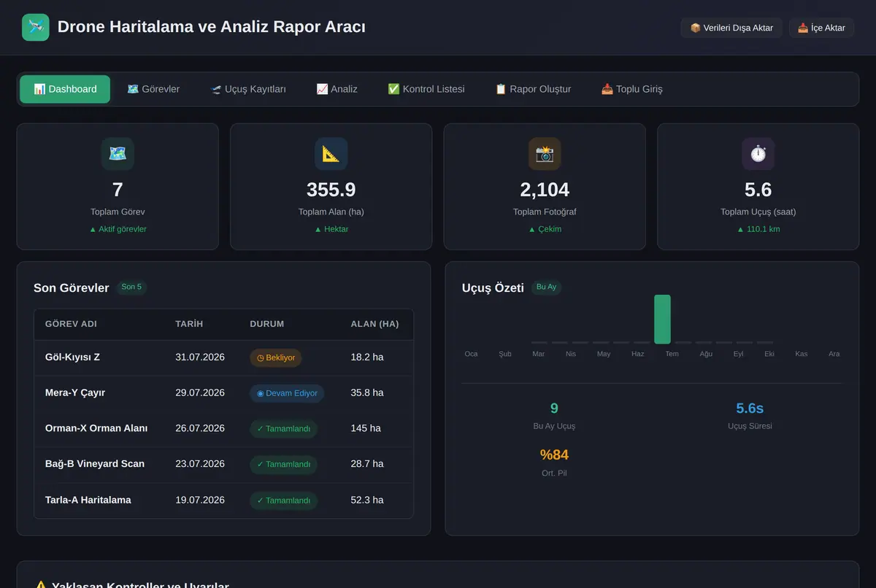The width and height of the screenshot is (876, 588).
Task: Click the Devam Ediyor status badge
Action: (287, 393)
